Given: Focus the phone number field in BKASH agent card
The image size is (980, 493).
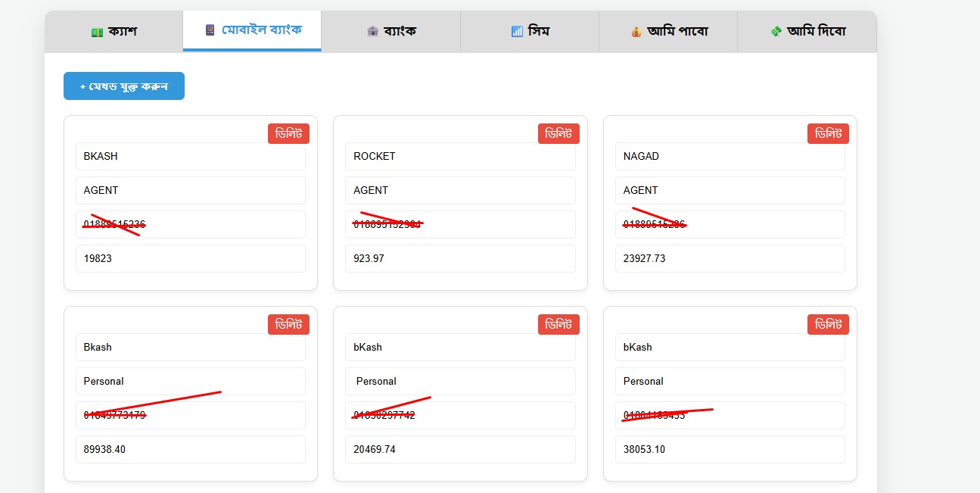Looking at the screenshot, I should pos(191,224).
